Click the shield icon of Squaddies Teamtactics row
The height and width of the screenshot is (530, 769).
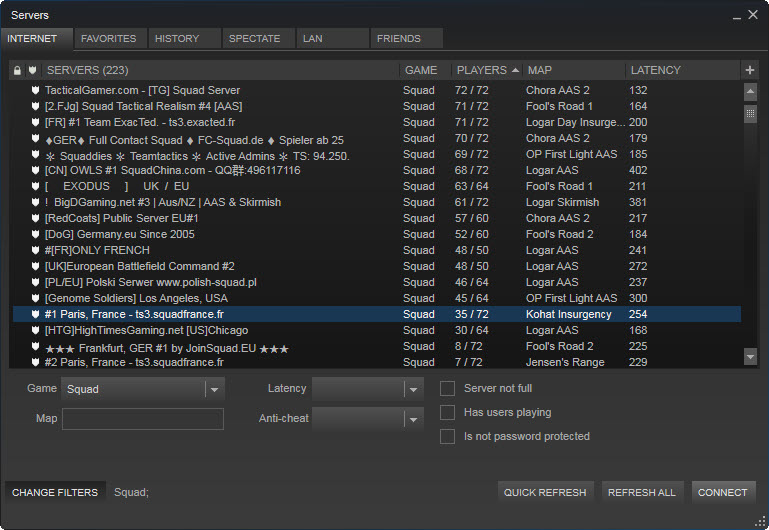(35, 154)
